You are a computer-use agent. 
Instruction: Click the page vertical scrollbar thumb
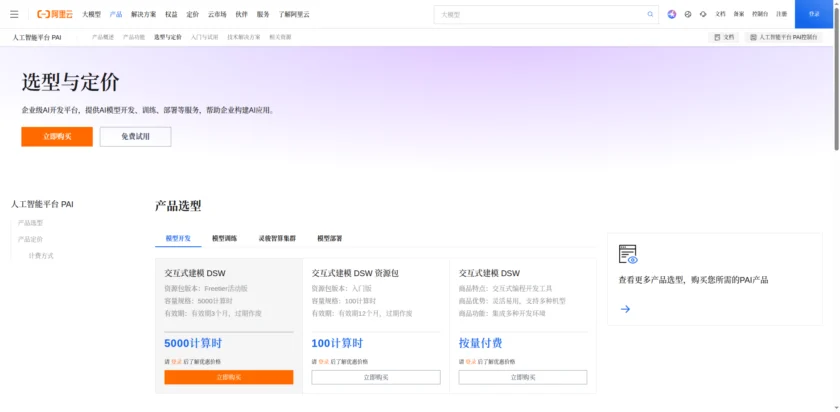(837, 79)
